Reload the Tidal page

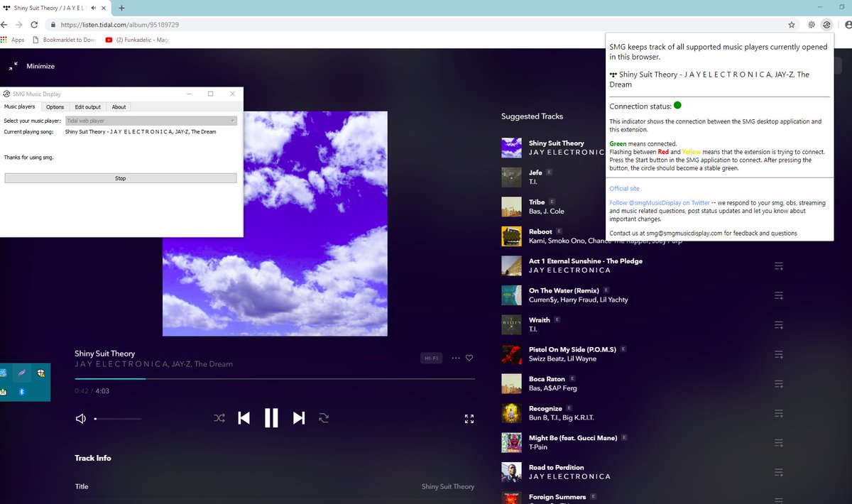[x=34, y=24]
